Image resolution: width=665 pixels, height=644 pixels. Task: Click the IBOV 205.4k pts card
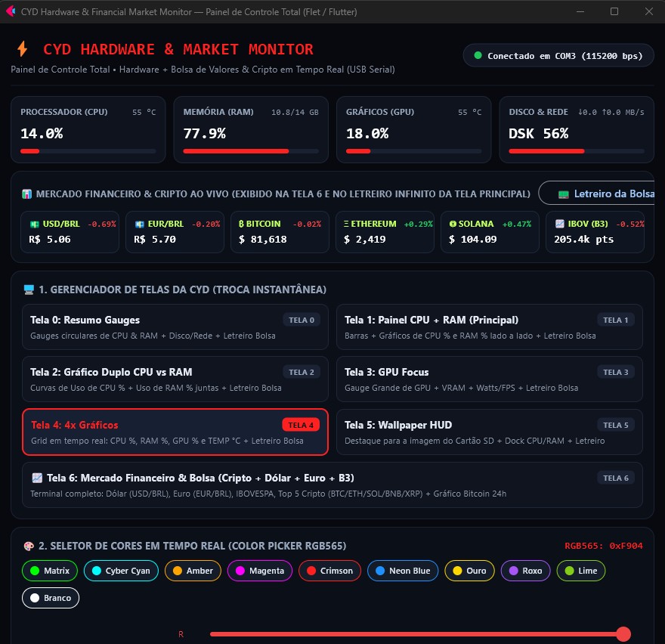pos(595,232)
